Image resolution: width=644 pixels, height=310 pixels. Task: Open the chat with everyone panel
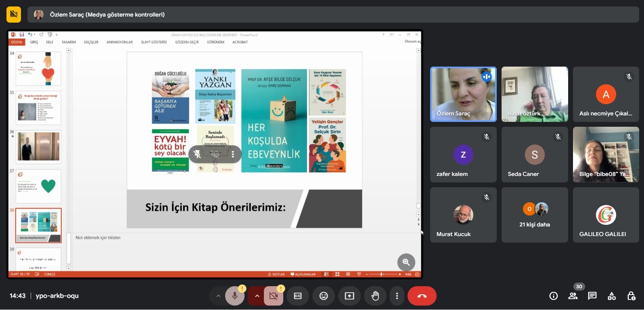592,296
